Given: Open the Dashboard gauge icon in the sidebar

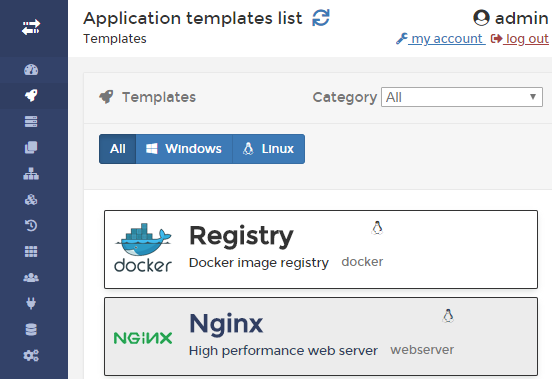Looking at the screenshot, I should (31, 70).
